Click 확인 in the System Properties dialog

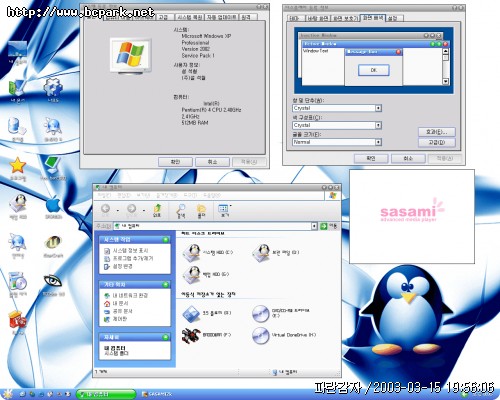tap(175, 162)
